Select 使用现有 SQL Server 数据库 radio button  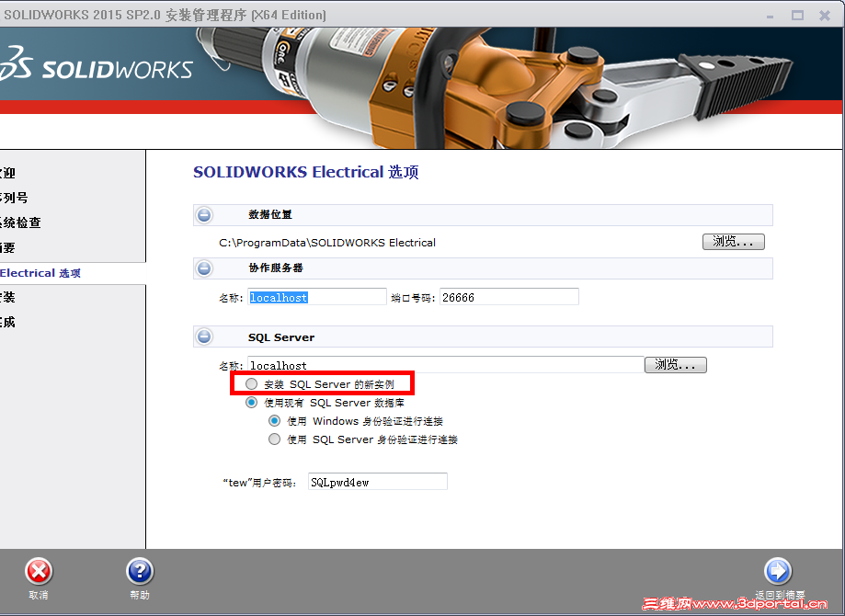click(x=252, y=403)
